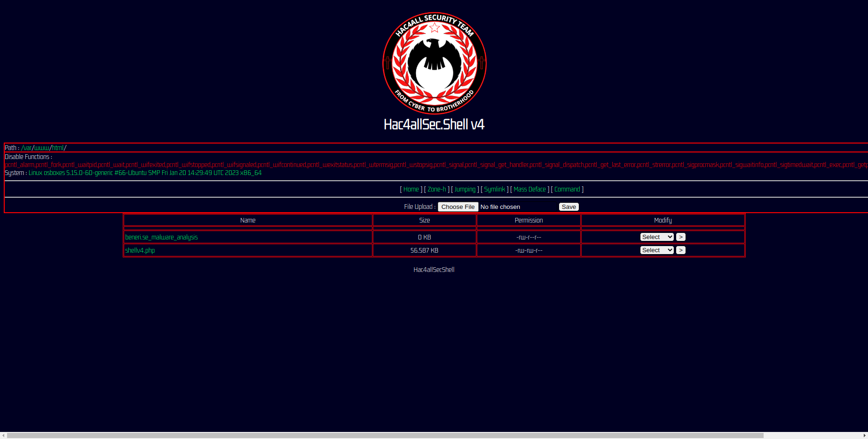Open the Mass Deface menu link
Screen dimensions: 868x439
tap(529, 189)
